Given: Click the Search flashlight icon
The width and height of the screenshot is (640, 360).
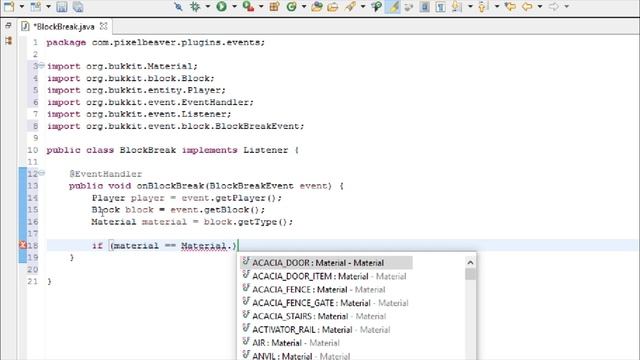Looking at the screenshot, I should pyautogui.click(x=350, y=7).
